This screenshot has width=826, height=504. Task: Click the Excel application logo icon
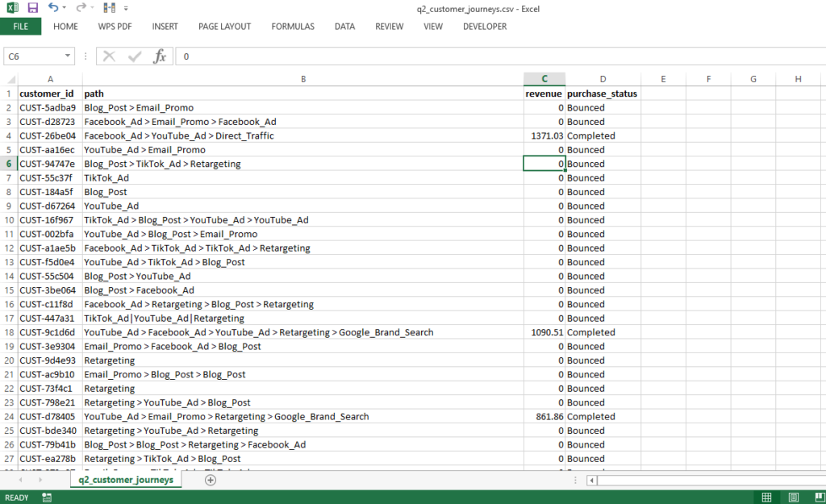(11, 8)
